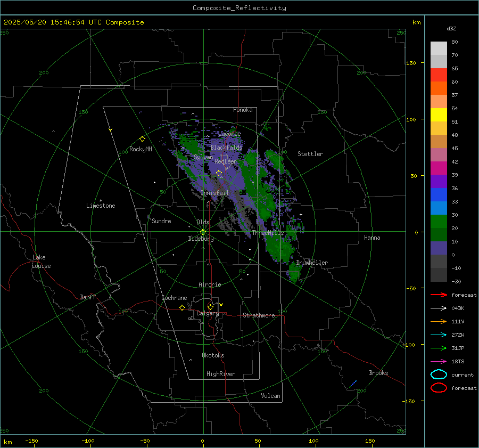Click the magenta 18TS arrow symbol

coord(439,362)
